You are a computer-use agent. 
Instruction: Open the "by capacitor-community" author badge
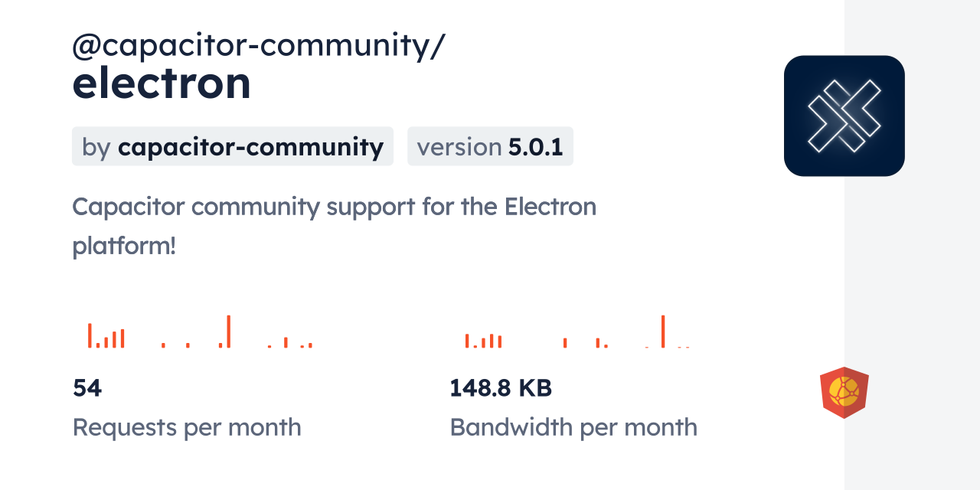point(232,146)
